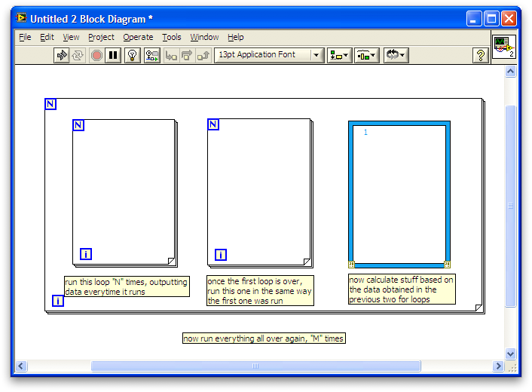The image size is (532, 392).
Task: Open the Reorder dropdown
Action: pyautogui.click(x=396, y=55)
